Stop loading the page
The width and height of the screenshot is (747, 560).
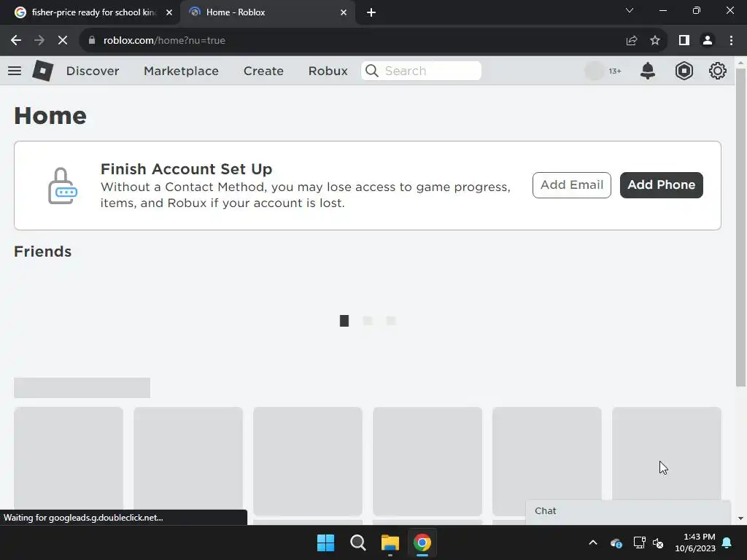pyautogui.click(x=63, y=41)
